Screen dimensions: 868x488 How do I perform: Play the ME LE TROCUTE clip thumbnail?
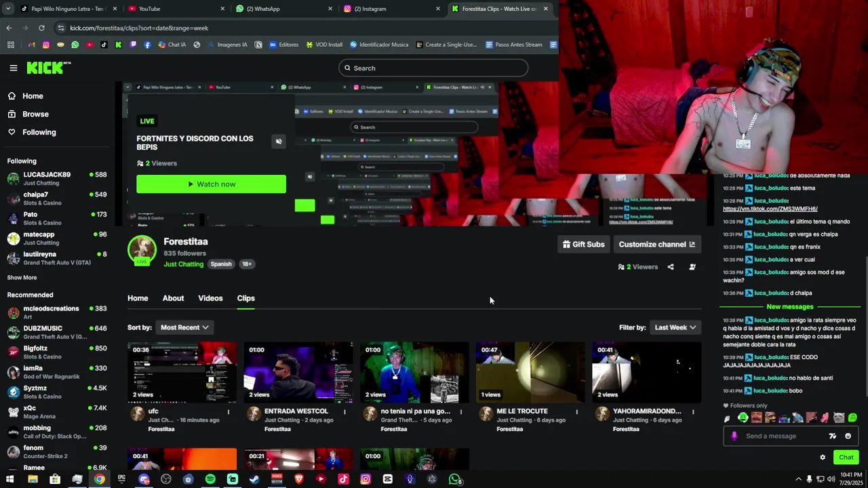click(530, 372)
